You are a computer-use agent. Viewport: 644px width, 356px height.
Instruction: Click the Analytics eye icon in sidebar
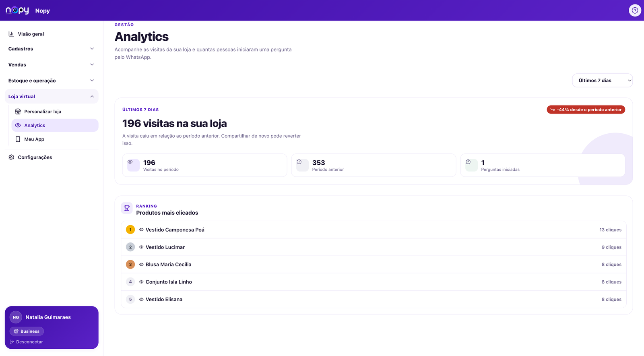click(18, 125)
